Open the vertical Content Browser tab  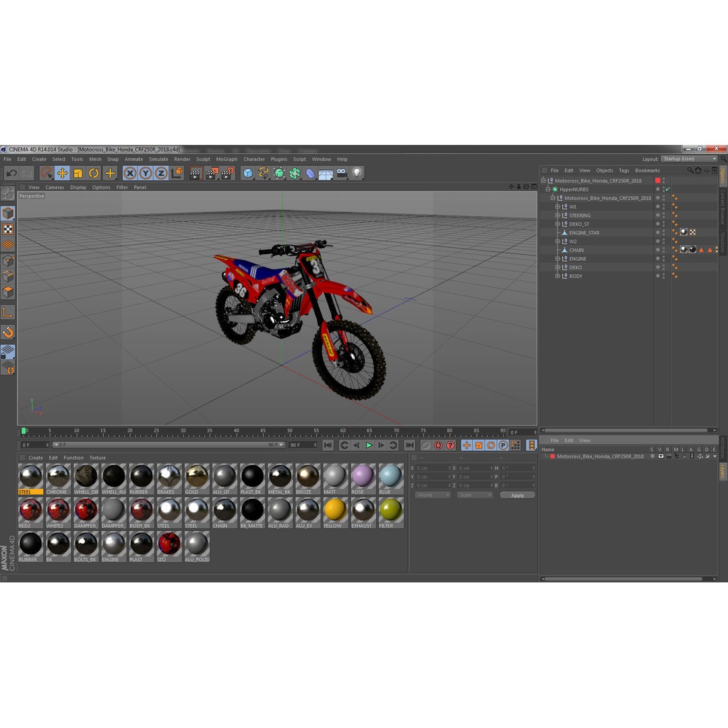click(x=723, y=207)
